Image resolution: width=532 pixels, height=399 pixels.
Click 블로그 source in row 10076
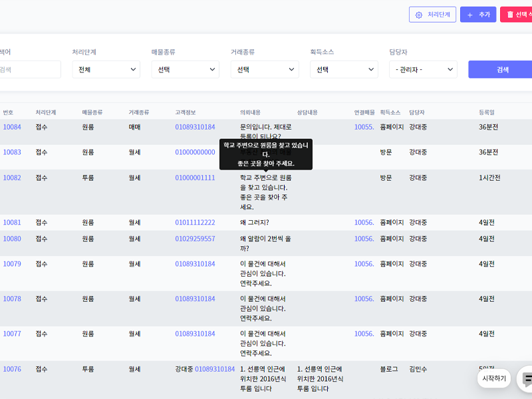389,369
